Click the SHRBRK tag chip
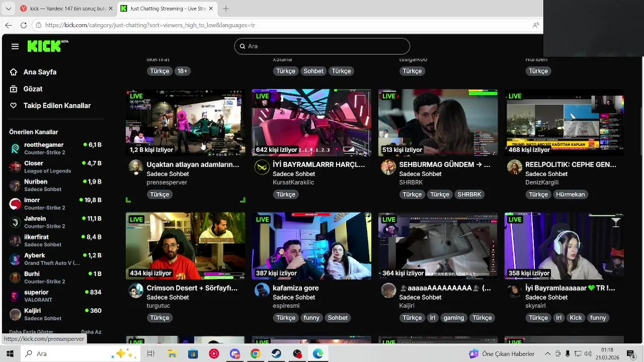The height and width of the screenshot is (362, 644). click(469, 195)
